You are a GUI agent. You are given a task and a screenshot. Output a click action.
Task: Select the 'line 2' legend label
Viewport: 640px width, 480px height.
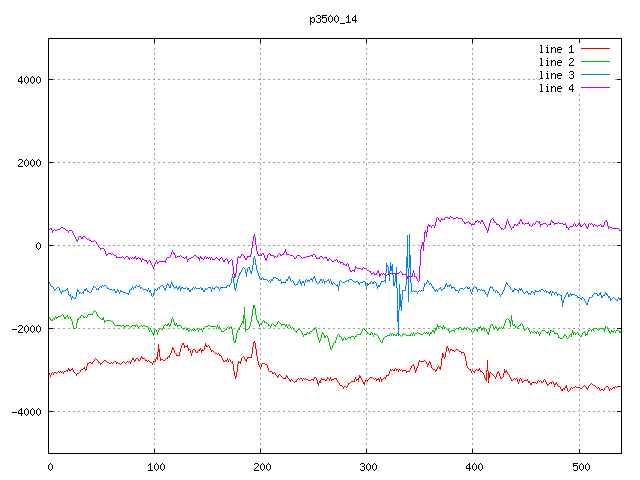(x=556, y=62)
